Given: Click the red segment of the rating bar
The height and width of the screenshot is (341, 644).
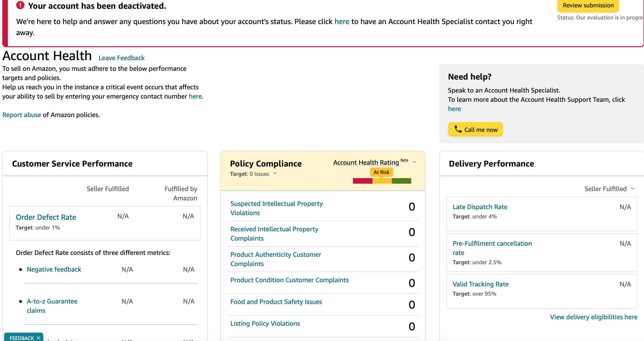Looking at the screenshot, I should 362,181.
